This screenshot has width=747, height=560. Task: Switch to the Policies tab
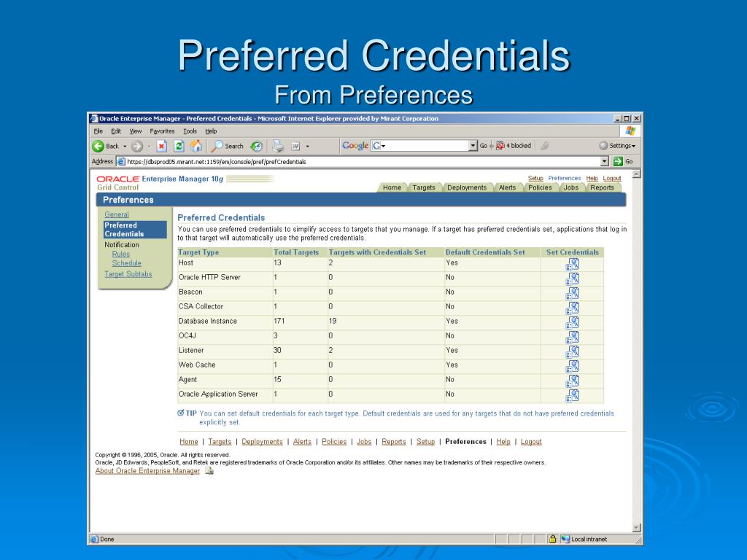[540, 187]
